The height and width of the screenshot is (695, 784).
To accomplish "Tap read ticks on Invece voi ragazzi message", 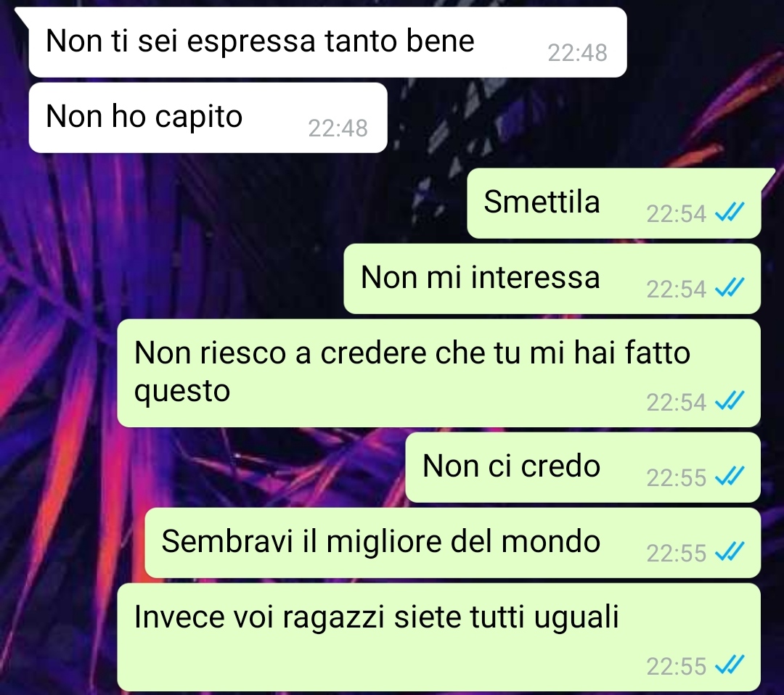I will (x=730, y=665).
